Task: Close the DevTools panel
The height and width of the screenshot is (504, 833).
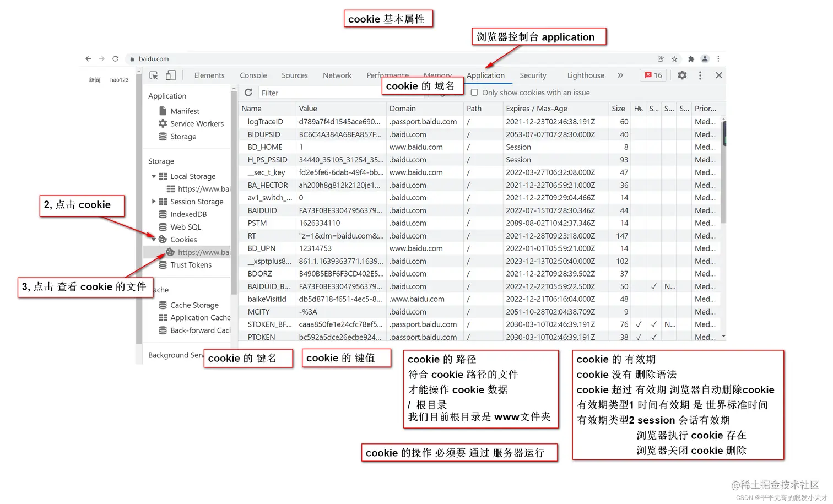Action: pyautogui.click(x=719, y=75)
